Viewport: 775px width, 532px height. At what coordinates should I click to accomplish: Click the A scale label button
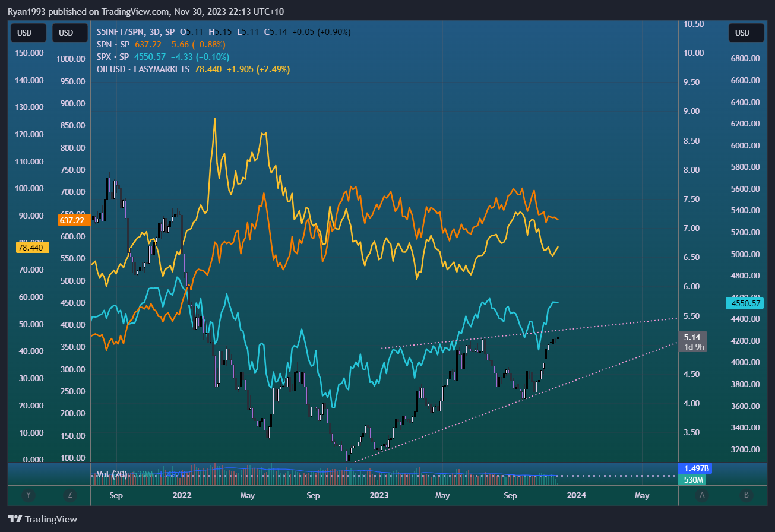pyautogui.click(x=703, y=495)
